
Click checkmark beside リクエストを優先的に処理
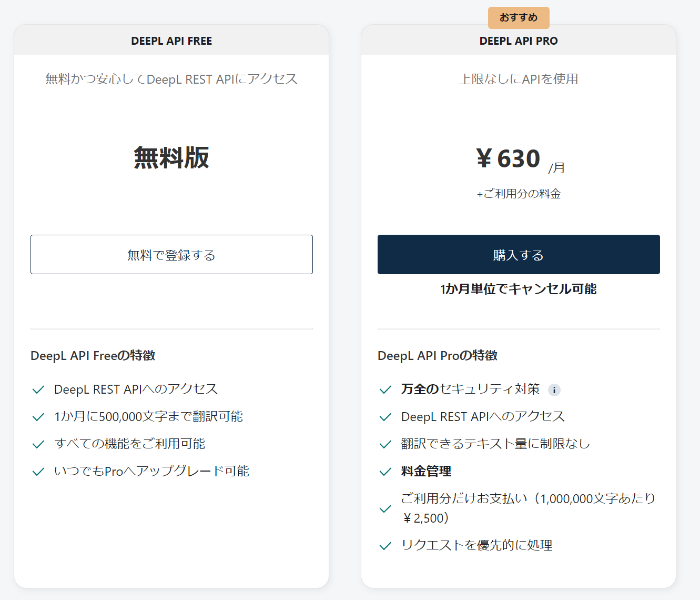point(385,546)
